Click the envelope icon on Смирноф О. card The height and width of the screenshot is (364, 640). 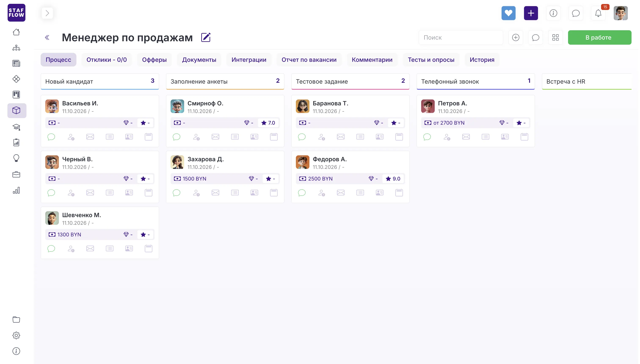pos(215,137)
